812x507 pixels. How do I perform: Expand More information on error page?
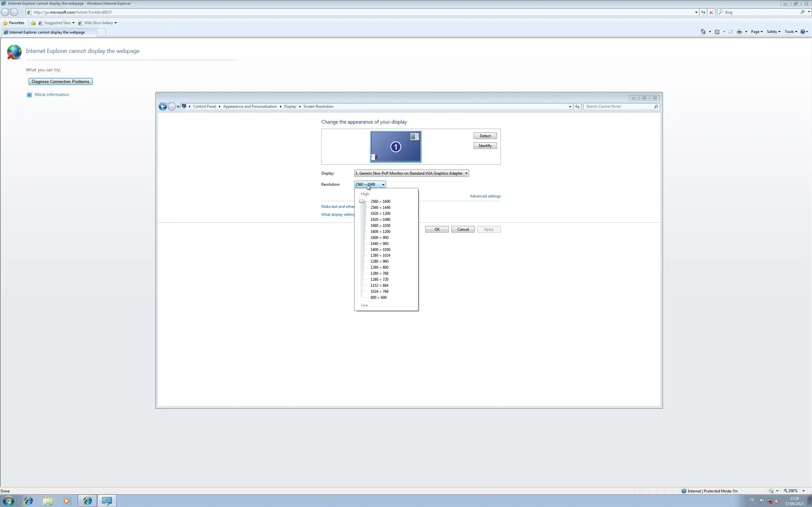tap(52, 94)
